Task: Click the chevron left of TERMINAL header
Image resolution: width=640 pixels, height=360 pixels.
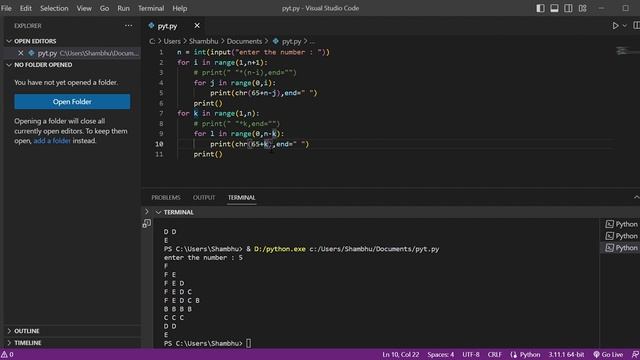Action: click(x=147, y=212)
